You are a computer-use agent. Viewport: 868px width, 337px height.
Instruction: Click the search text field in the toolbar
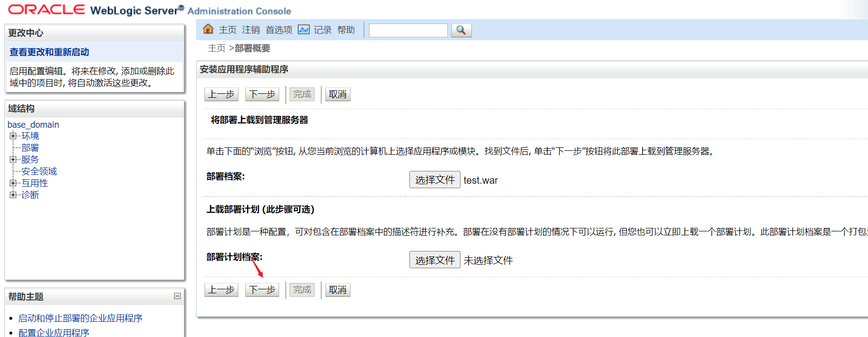408,30
